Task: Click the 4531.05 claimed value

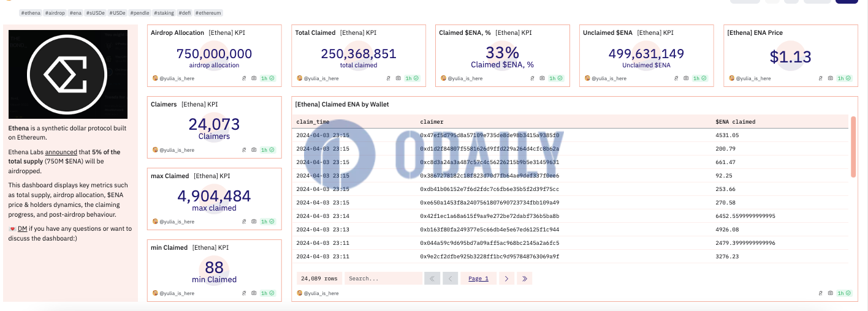Action: pyautogui.click(x=727, y=135)
